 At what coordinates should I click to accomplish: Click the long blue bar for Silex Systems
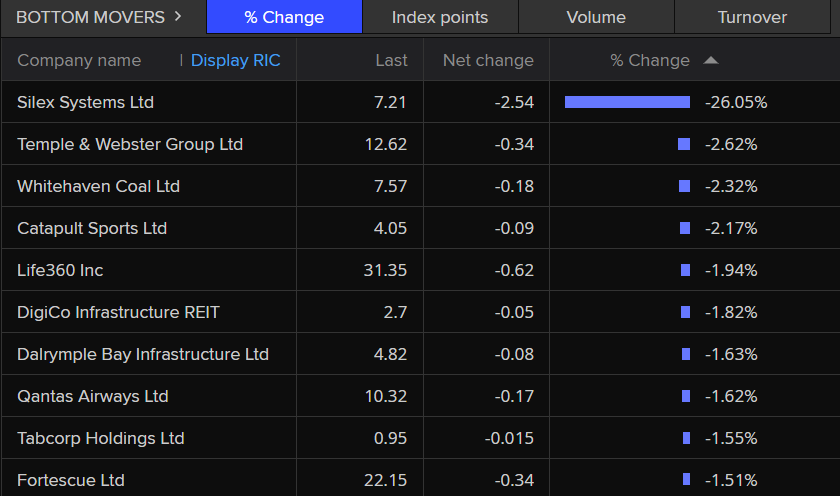click(x=627, y=102)
